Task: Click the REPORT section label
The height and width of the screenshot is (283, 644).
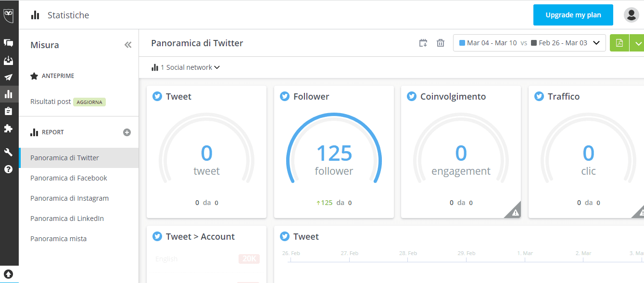Action: pos(53,132)
